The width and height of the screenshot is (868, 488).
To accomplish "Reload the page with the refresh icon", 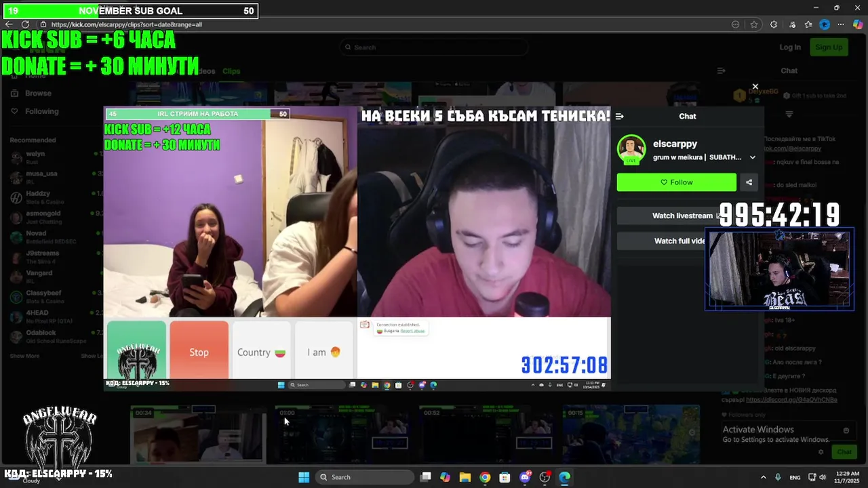I will 26,24.
